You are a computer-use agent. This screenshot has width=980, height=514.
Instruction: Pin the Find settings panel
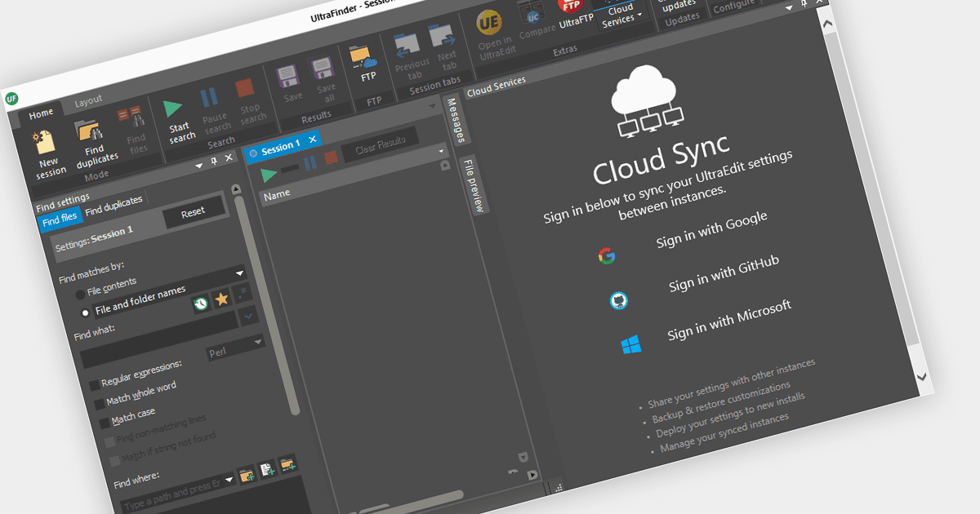pos(214,162)
